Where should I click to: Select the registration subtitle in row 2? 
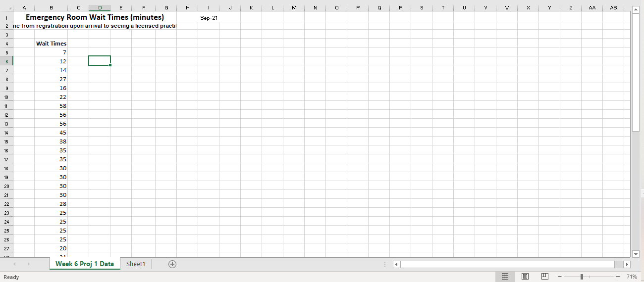click(95, 26)
